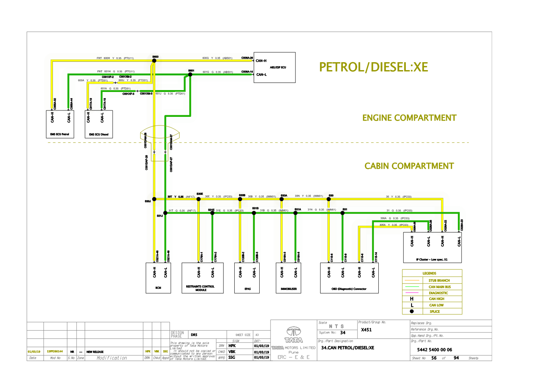Select the S30B splice dot

tap(240, 199)
